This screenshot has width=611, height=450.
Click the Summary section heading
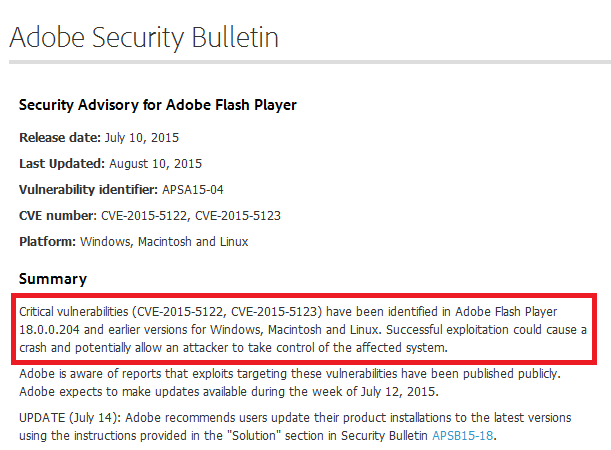[x=53, y=279]
